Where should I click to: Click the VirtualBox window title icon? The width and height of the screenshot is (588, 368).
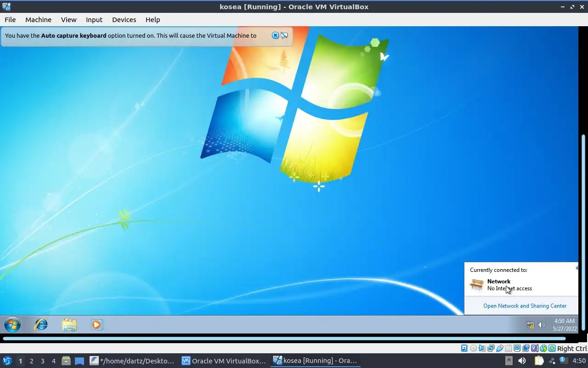6,6
